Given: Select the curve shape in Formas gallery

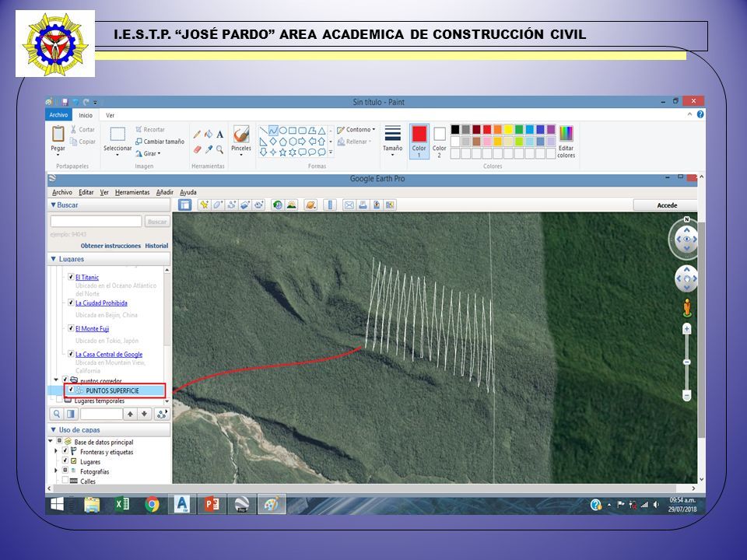Looking at the screenshot, I should [x=273, y=131].
